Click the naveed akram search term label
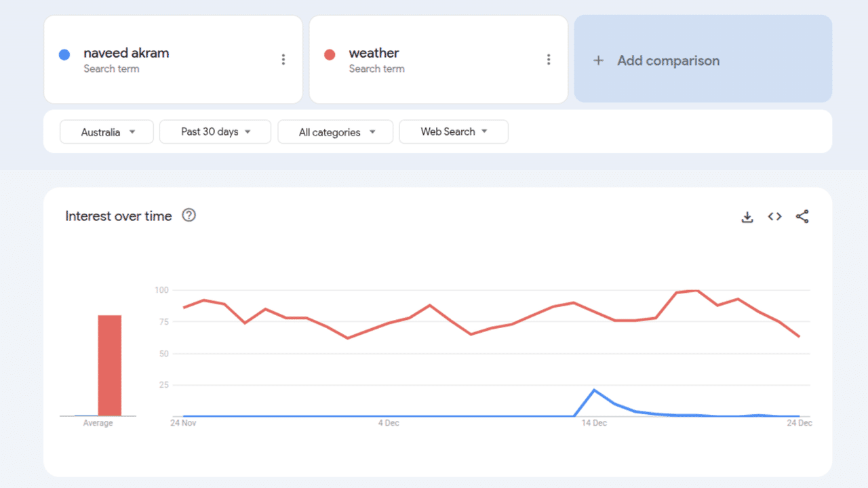The height and width of the screenshot is (488, 868). coord(126,53)
